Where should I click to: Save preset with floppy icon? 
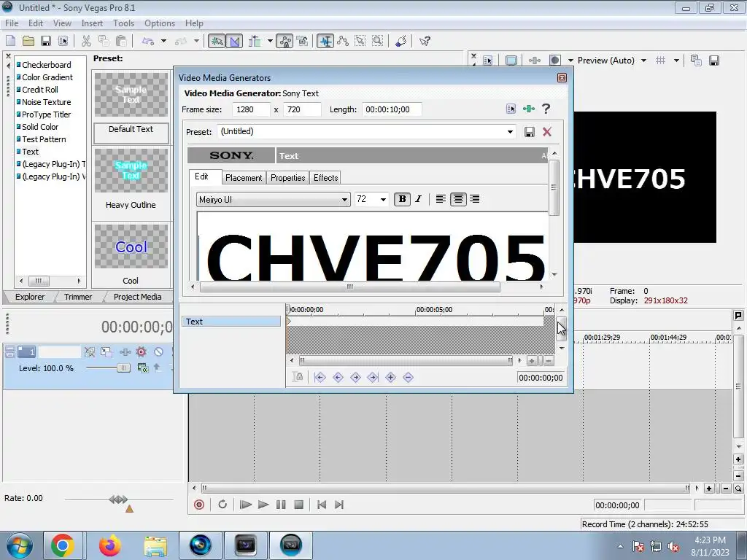(530, 132)
